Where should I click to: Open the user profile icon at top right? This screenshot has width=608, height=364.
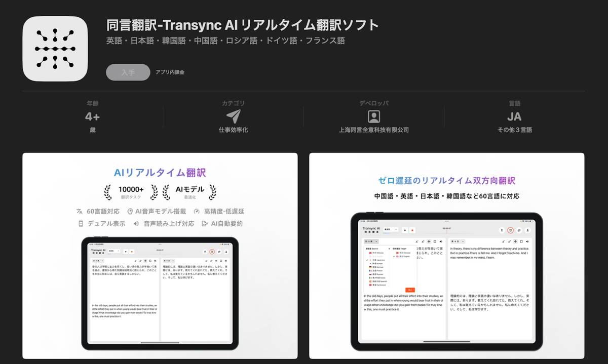[x=527, y=230]
